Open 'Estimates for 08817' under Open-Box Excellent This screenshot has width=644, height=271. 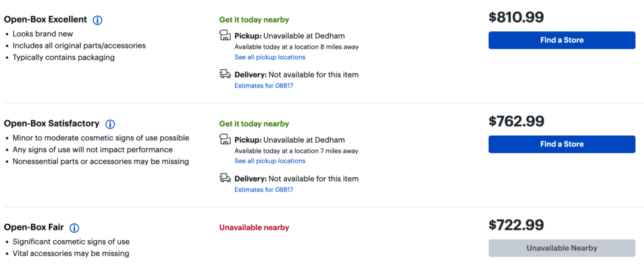(x=264, y=86)
